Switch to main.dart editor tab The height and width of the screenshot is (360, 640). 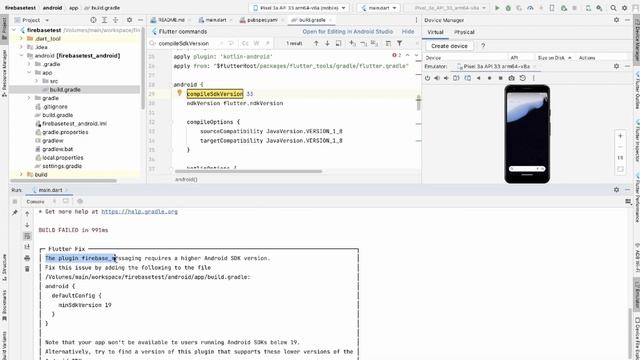[216, 20]
